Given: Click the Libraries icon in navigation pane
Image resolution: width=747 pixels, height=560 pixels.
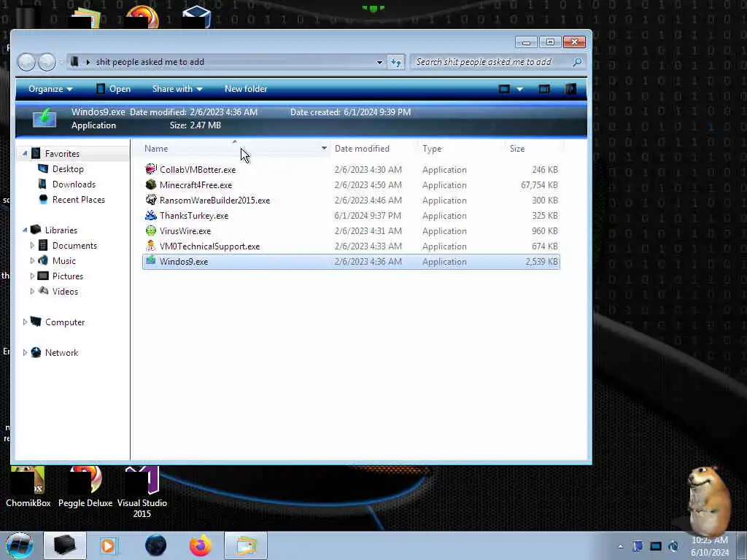Looking at the screenshot, I should [x=36, y=230].
